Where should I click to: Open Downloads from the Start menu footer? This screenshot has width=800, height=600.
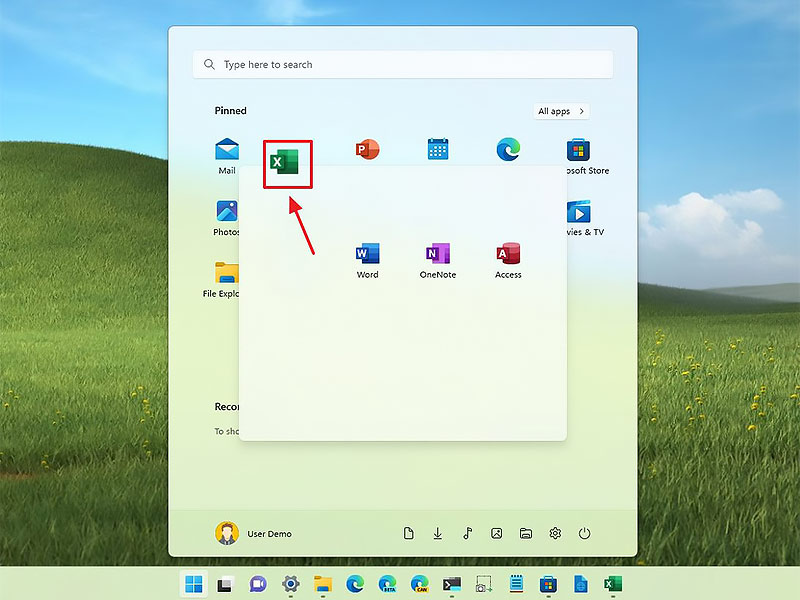pos(438,533)
